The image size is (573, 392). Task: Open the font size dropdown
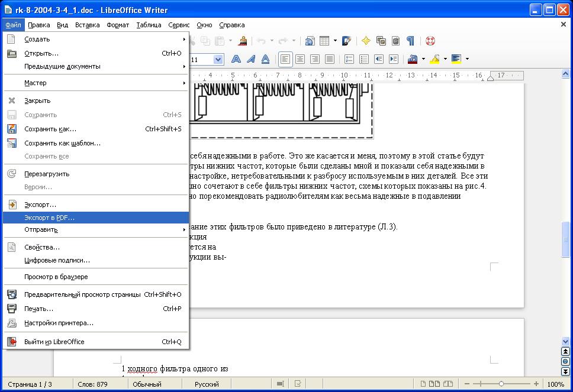pos(218,59)
